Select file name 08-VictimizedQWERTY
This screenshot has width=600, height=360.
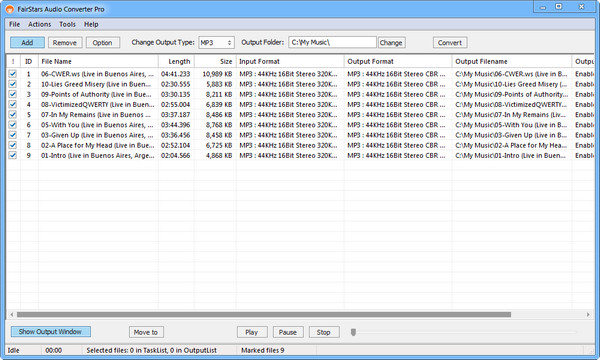tap(98, 104)
